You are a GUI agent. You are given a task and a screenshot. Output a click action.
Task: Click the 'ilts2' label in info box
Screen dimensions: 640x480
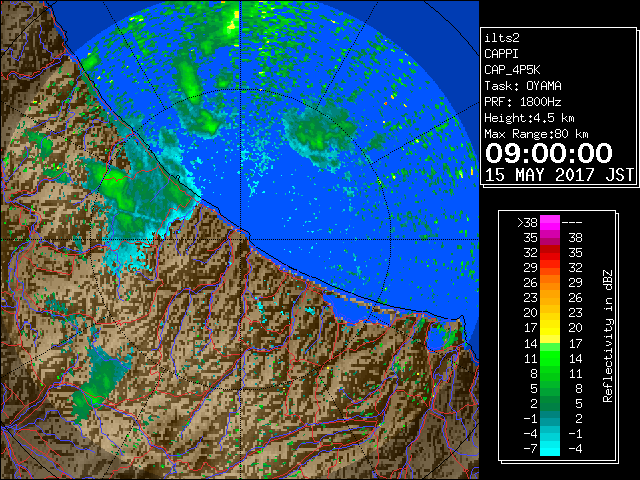point(502,38)
